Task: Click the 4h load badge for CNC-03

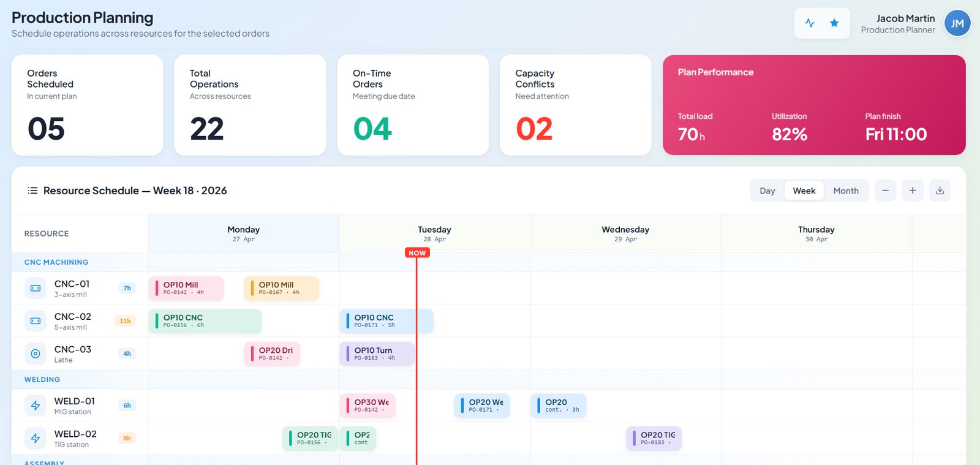Action: pyautogui.click(x=127, y=353)
